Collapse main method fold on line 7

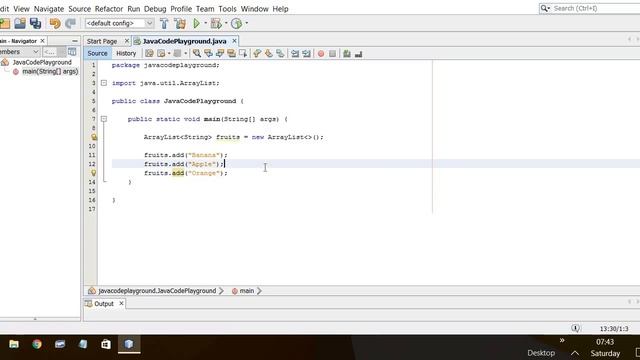pyautogui.click(x=104, y=119)
